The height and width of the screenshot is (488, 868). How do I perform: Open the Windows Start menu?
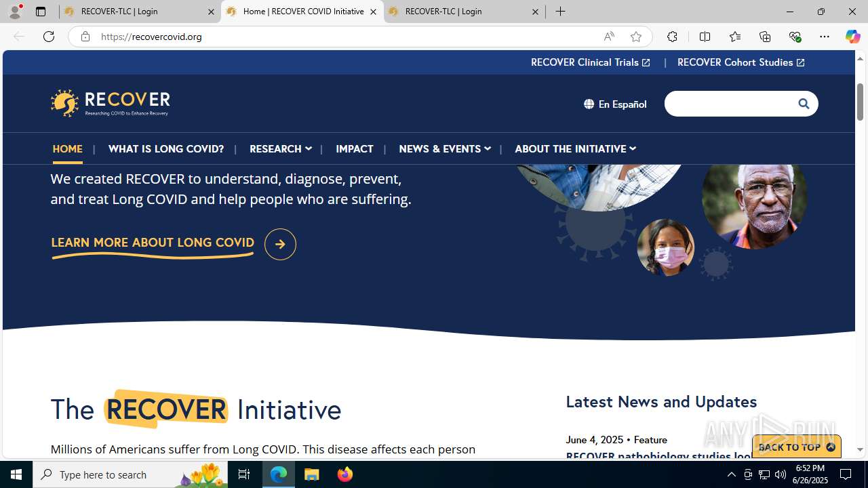pyautogui.click(x=16, y=474)
